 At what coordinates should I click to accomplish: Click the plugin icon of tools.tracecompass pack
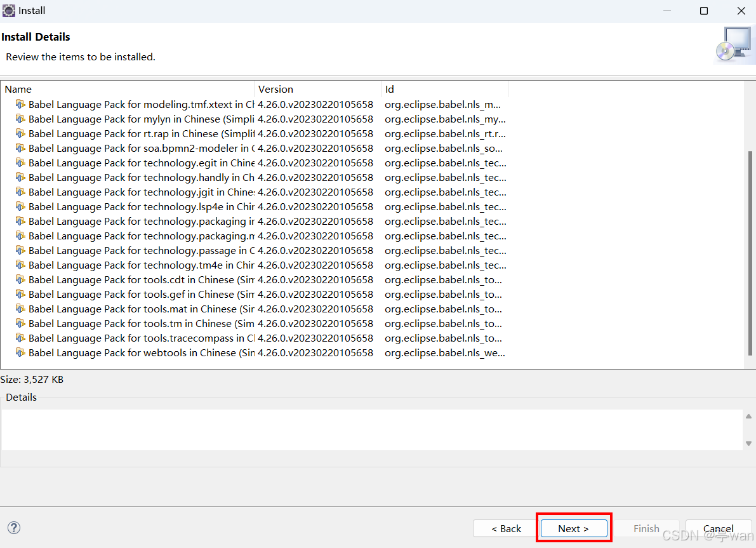click(20, 338)
